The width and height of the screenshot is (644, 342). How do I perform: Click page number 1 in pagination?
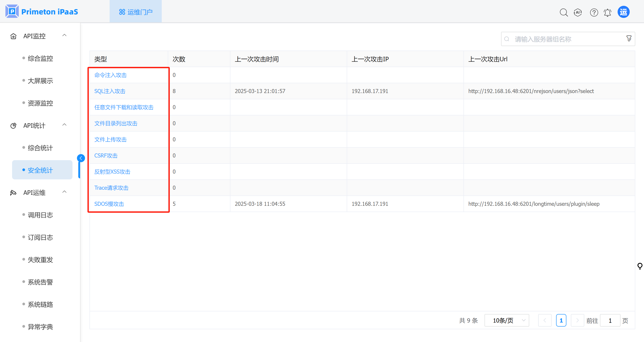pyautogui.click(x=561, y=320)
